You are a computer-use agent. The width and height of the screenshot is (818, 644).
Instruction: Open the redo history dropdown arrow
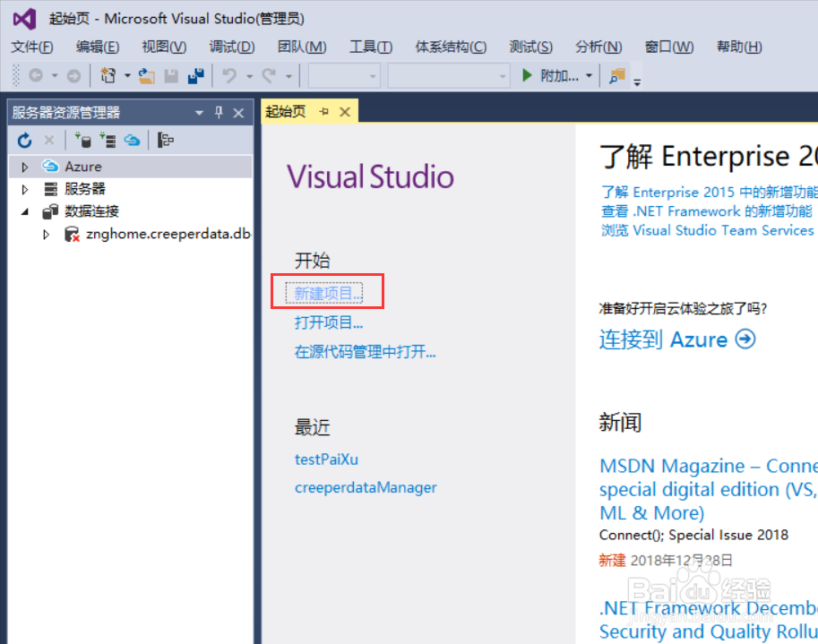(288, 77)
